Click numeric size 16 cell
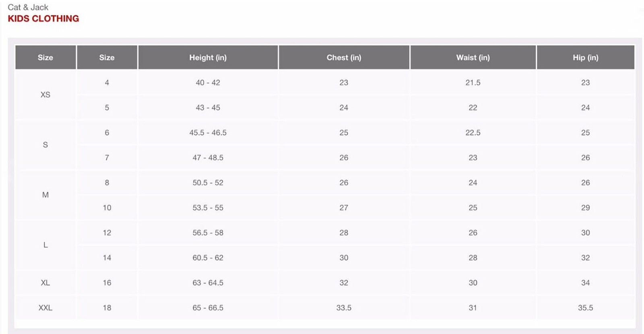Screen dimensions: 644x334 tap(107, 283)
